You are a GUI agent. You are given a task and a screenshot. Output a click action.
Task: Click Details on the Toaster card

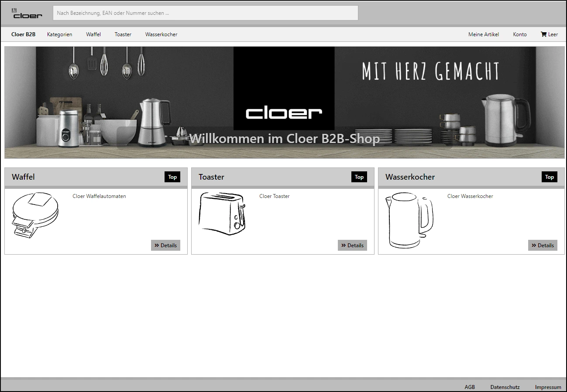point(352,245)
